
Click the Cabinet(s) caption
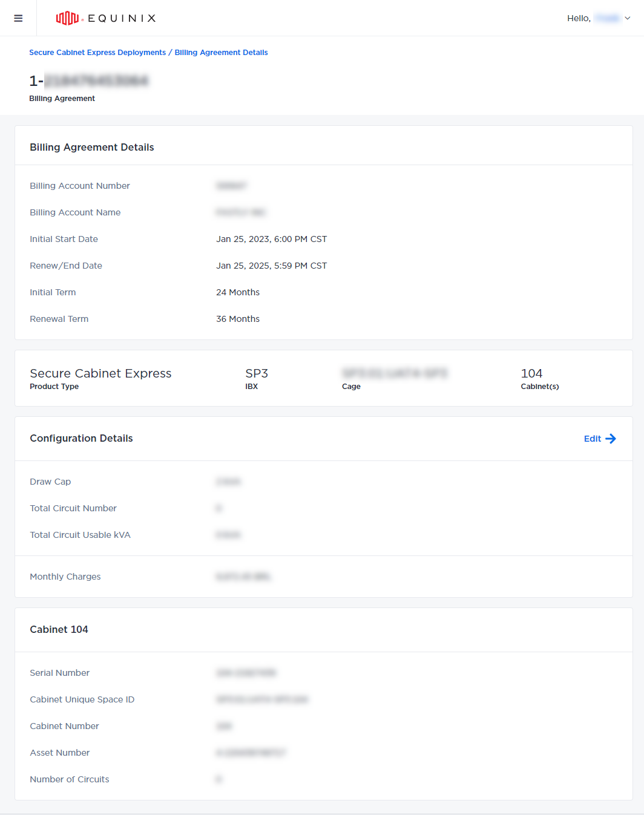click(540, 387)
